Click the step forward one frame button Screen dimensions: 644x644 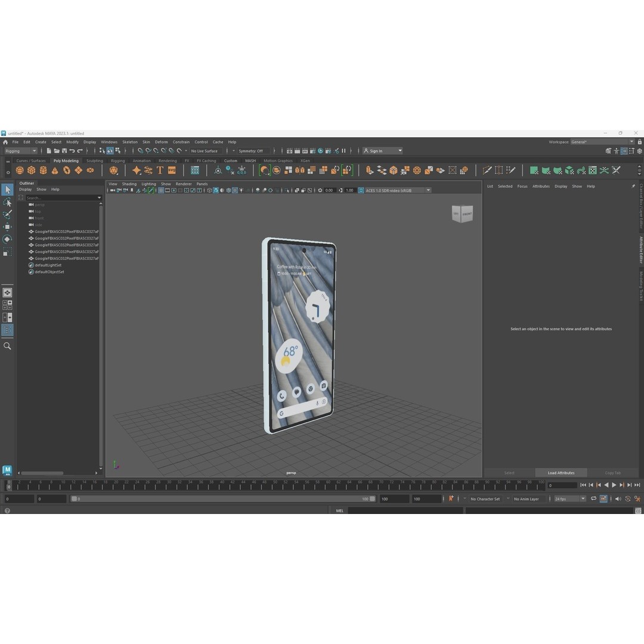(629, 485)
